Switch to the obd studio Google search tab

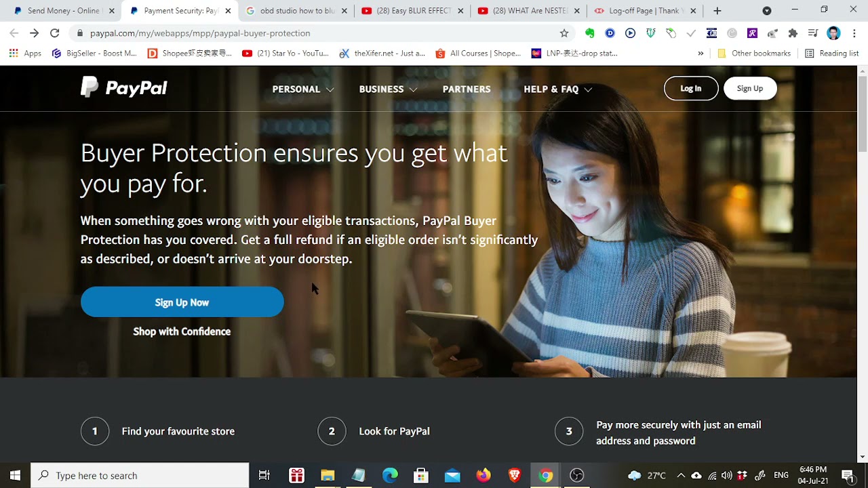(x=297, y=11)
